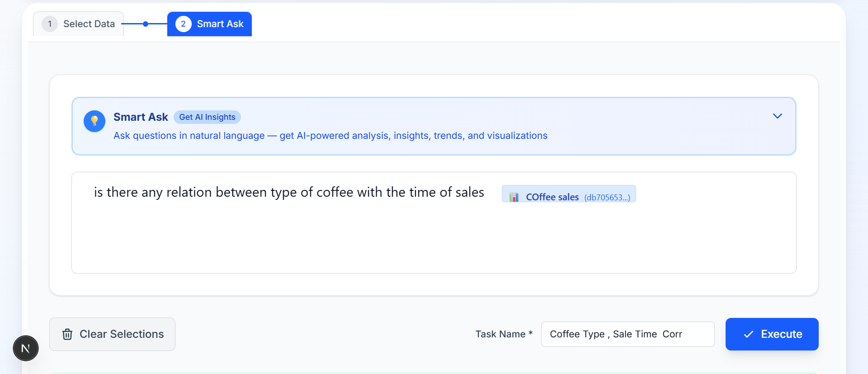Viewport: 868px width, 374px height.
Task: Click the lightbulb Smart Ask icon
Action: (x=94, y=121)
